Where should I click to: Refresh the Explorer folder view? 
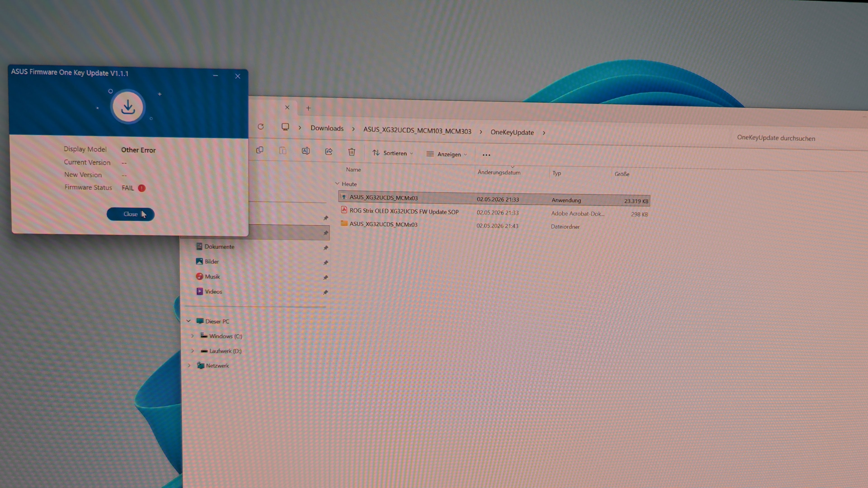tap(260, 127)
